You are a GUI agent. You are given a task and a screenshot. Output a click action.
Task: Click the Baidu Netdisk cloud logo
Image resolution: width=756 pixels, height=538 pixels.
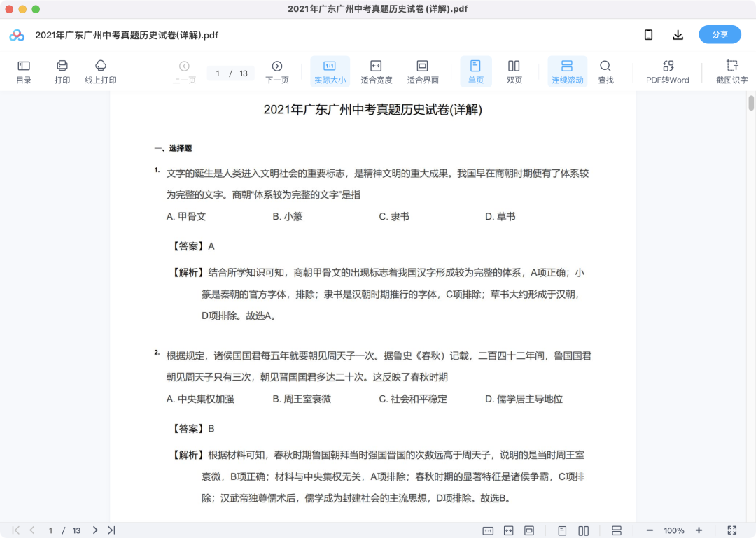pyautogui.click(x=17, y=35)
